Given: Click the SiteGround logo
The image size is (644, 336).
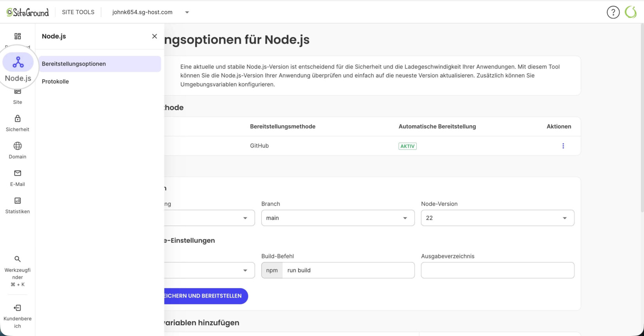Looking at the screenshot, I should pyautogui.click(x=27, y=12).
